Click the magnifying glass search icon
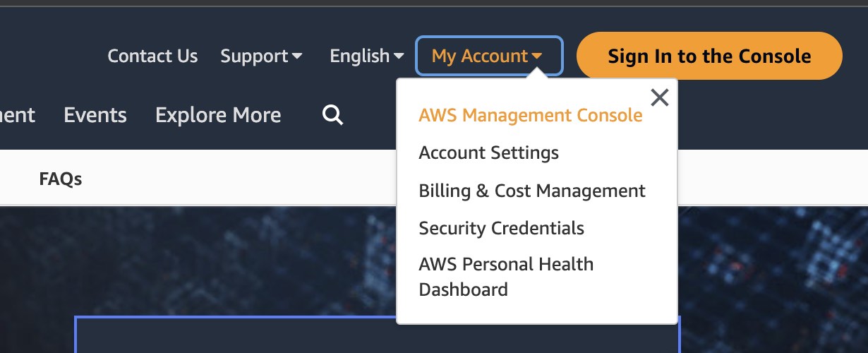 [332, 114]
